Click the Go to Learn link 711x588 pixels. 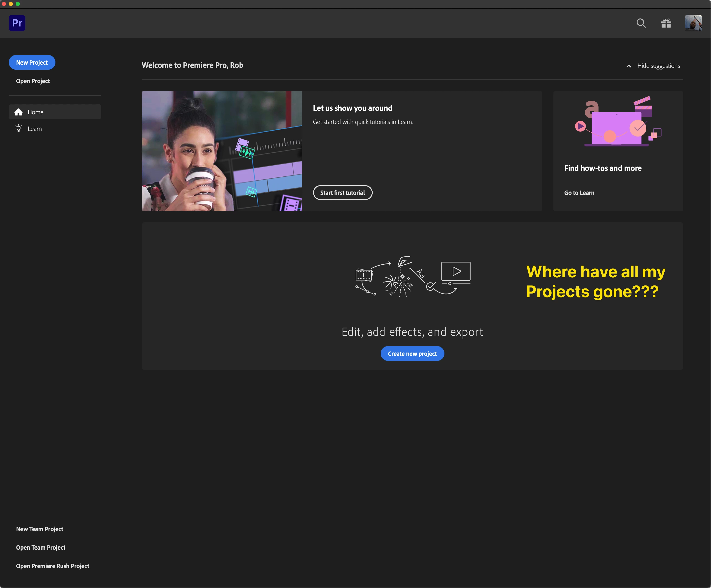(579, 193)
